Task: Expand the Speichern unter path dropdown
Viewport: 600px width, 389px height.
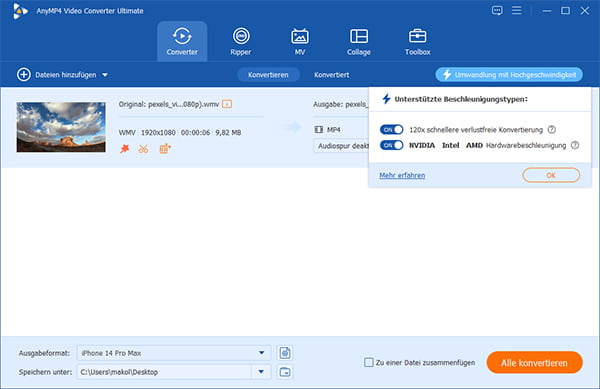Action: [x=261, y=372]
